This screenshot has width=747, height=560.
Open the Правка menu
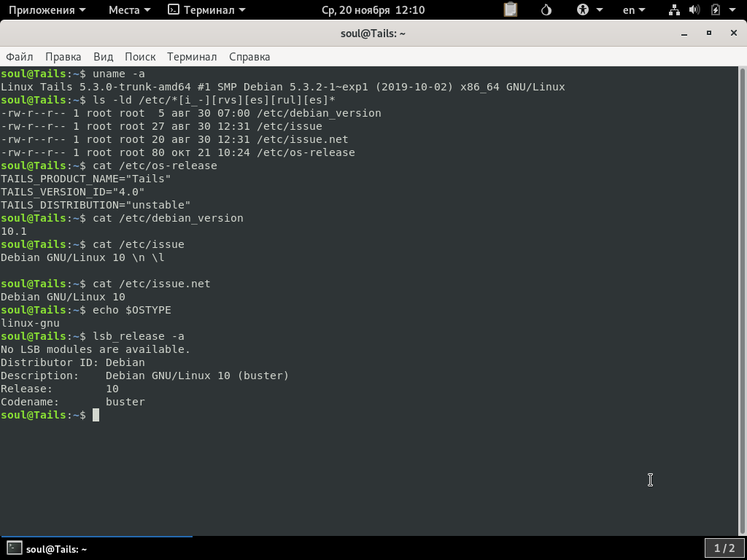63,57
